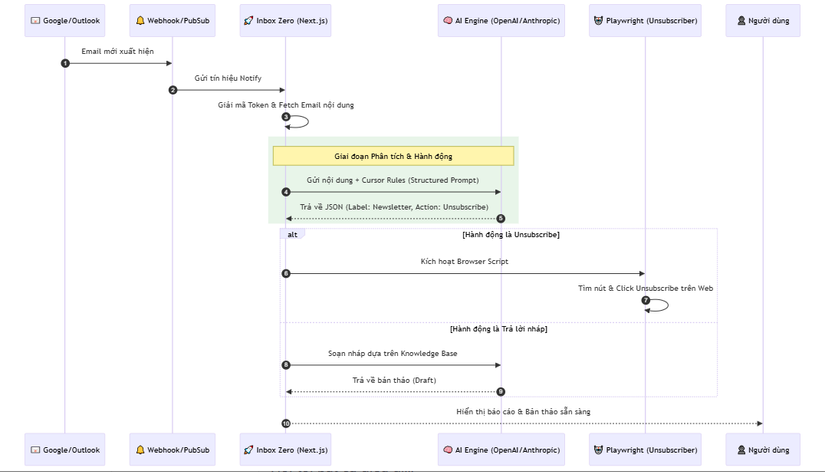Click the bottom Google/Outlook participant box
Screen dimensions: 825x472
click(65, 450)
